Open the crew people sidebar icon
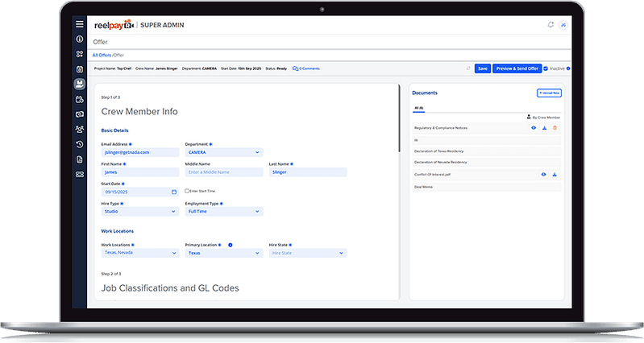Image resolution: width=644 pixels, height=343 pixels. tap(79, 130)
